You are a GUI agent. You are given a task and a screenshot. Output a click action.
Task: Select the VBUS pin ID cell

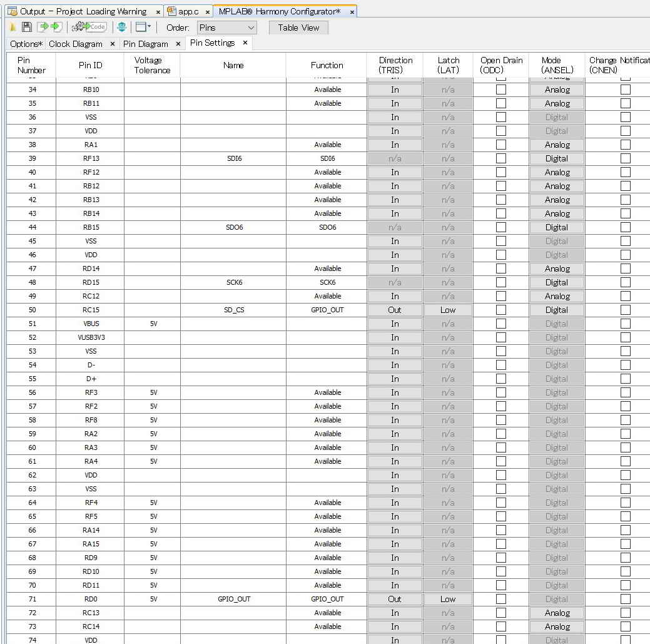[x=90, y=324]
